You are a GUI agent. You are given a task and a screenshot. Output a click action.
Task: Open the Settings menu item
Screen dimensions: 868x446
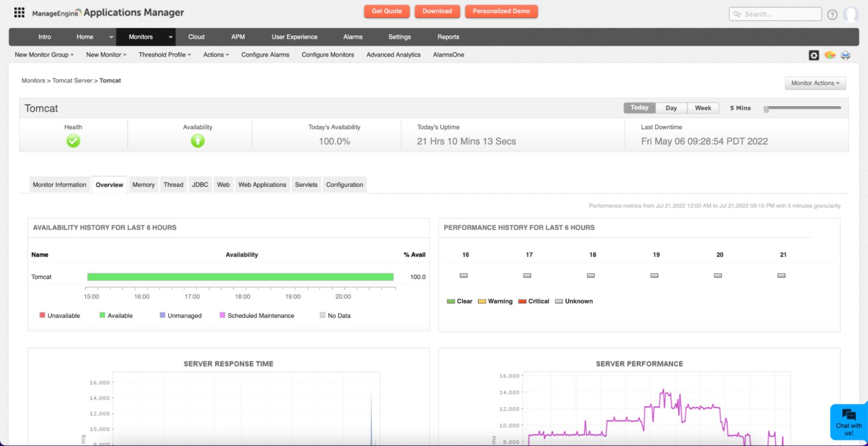point(399,37)
